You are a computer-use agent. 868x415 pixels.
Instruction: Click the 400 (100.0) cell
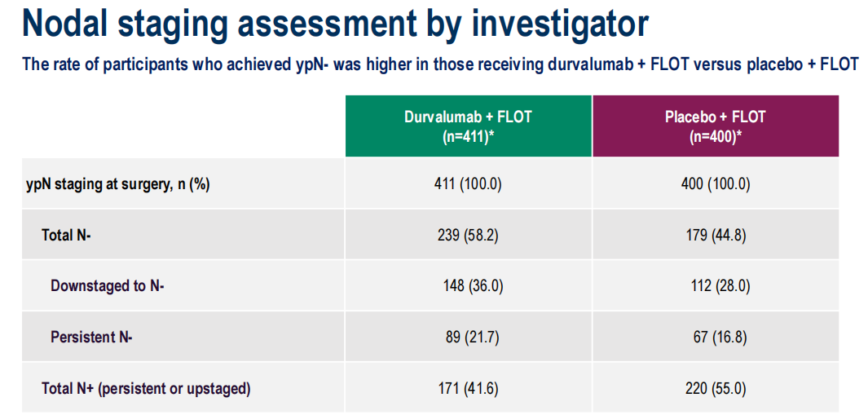715,184
